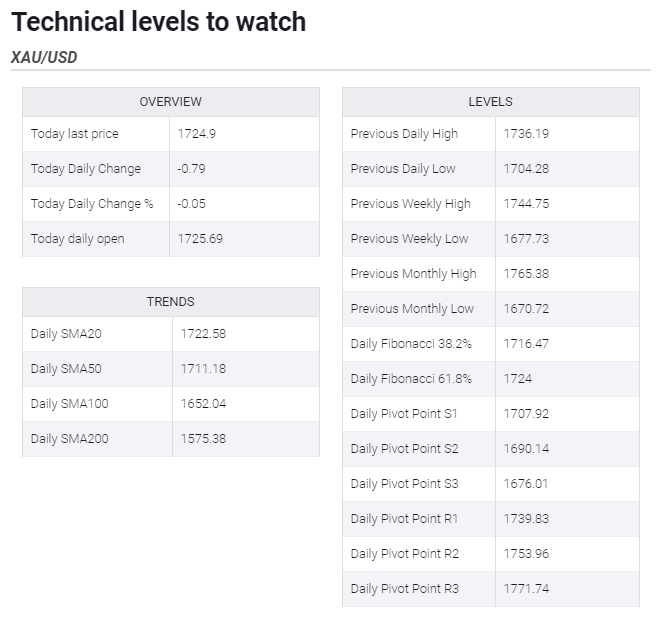Select the Daily SMA20 value 1722.58
Viewport: 656px width, 620px height.
203,334
